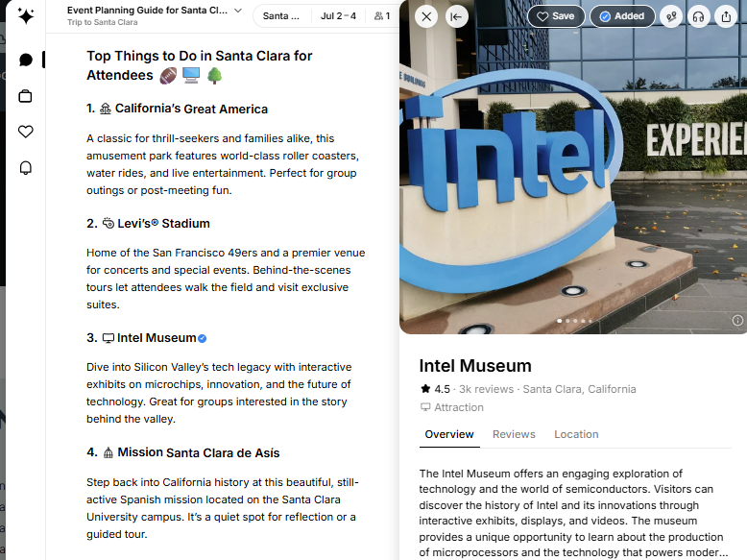Open the Trips suitcase icon in the sidebar
Viewport: 747px width, 560px height.
tap(25, 96)
